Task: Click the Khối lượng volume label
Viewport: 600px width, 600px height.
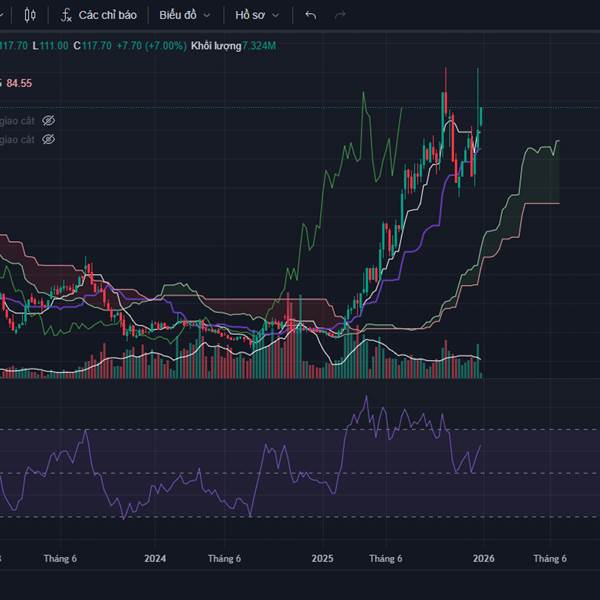Action: coord(216,46)
